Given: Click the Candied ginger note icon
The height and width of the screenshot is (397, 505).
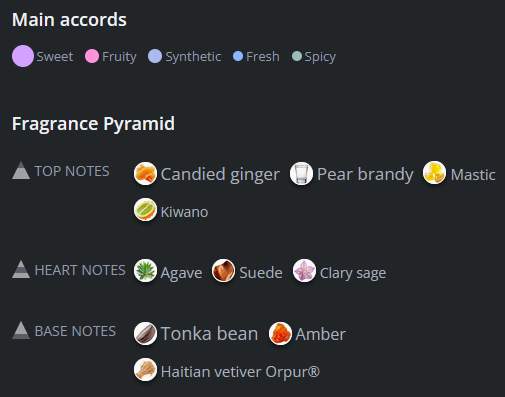Looking at the screenshot, I should (145, 173).
